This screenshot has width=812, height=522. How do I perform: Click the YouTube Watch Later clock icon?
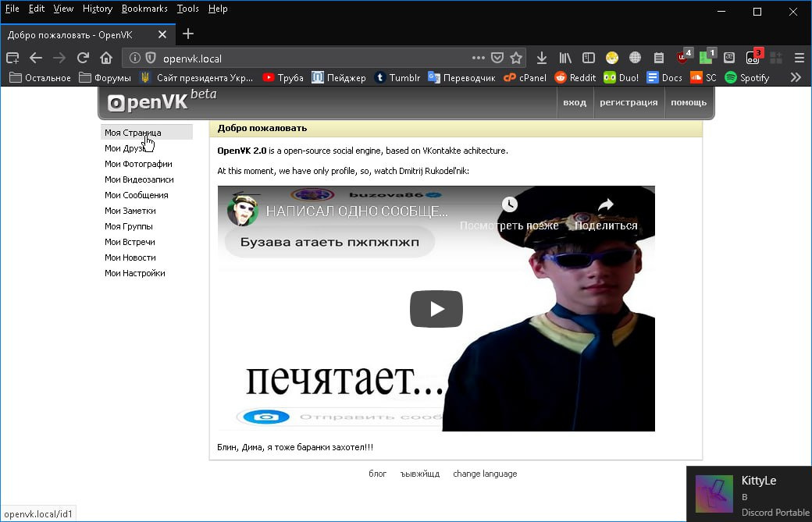point(509,205)
